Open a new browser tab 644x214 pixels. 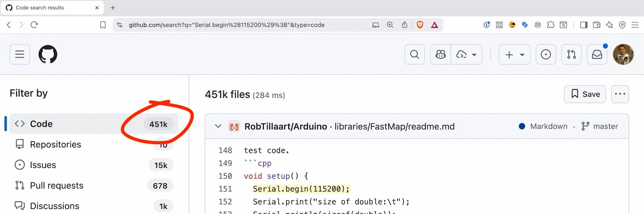[113, 8]
